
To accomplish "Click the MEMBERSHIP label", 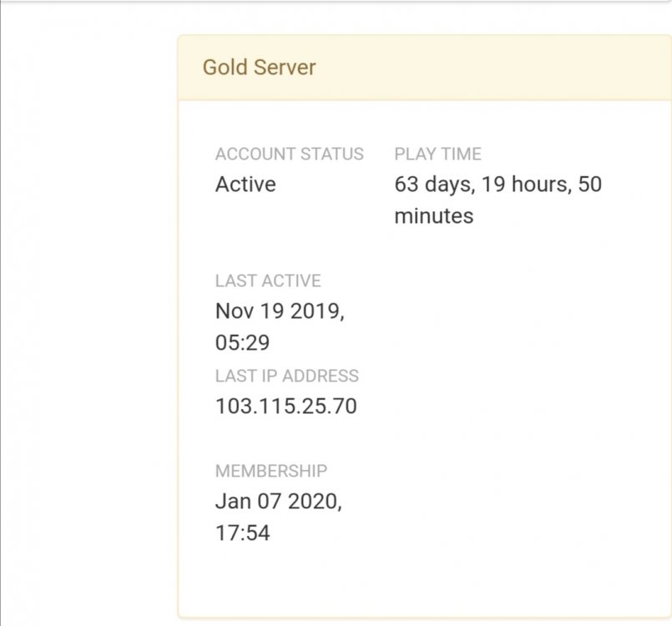I will [271, 472].
